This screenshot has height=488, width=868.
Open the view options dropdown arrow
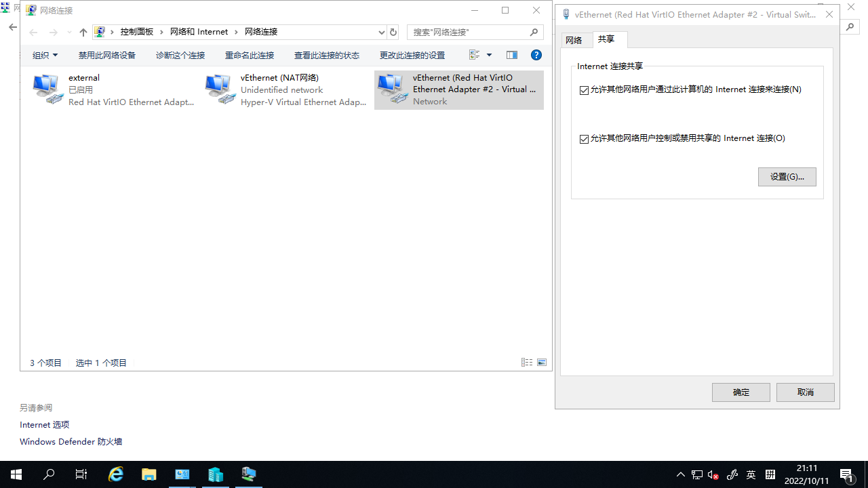click(x=489, y=55)
